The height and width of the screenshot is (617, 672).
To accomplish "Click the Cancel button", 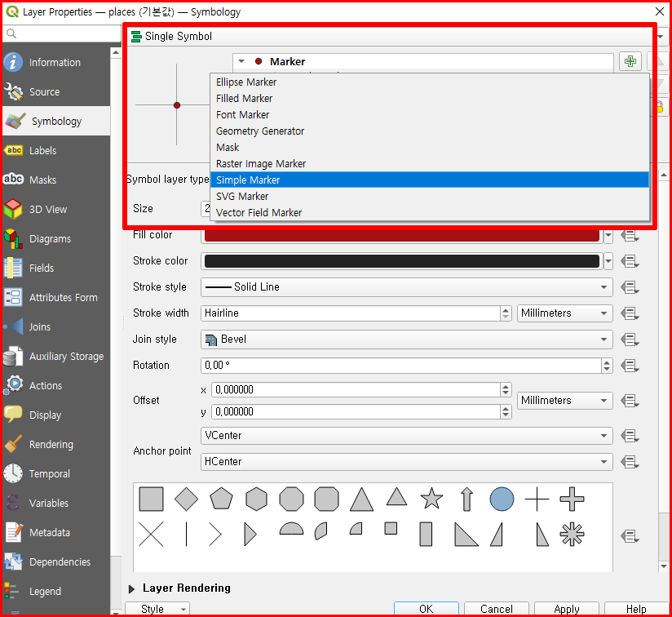I will 497,609.
